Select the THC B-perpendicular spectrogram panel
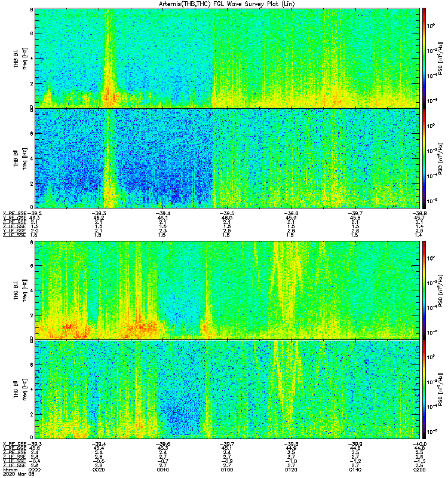448x478 pixels. [227, 290]
